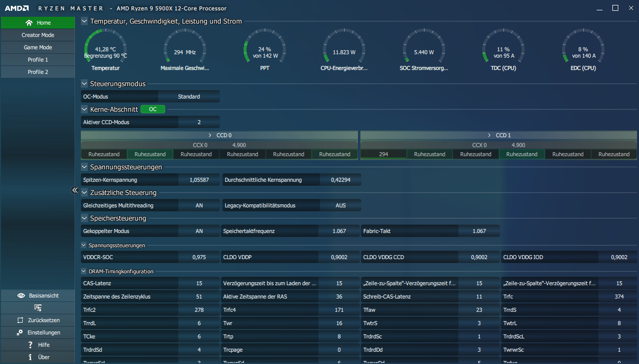Collapse DRAM-Timingkonfiguration subsection
This screenshot has width=639, height=364.
[84, 271]
